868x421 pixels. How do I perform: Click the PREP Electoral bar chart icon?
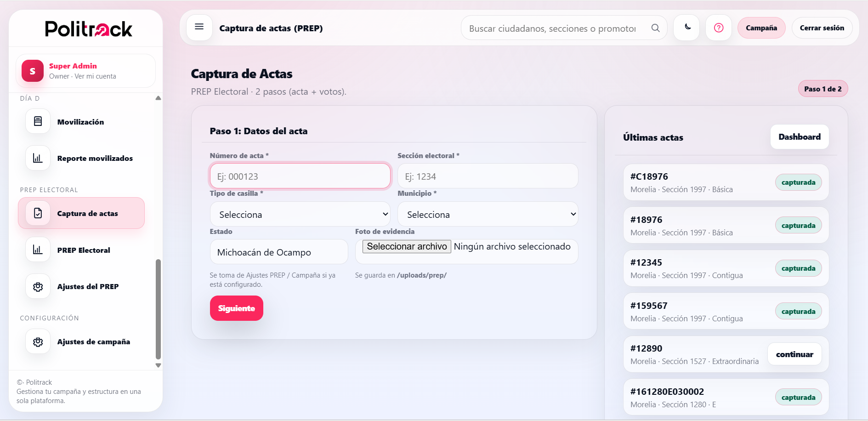point(37,249)
